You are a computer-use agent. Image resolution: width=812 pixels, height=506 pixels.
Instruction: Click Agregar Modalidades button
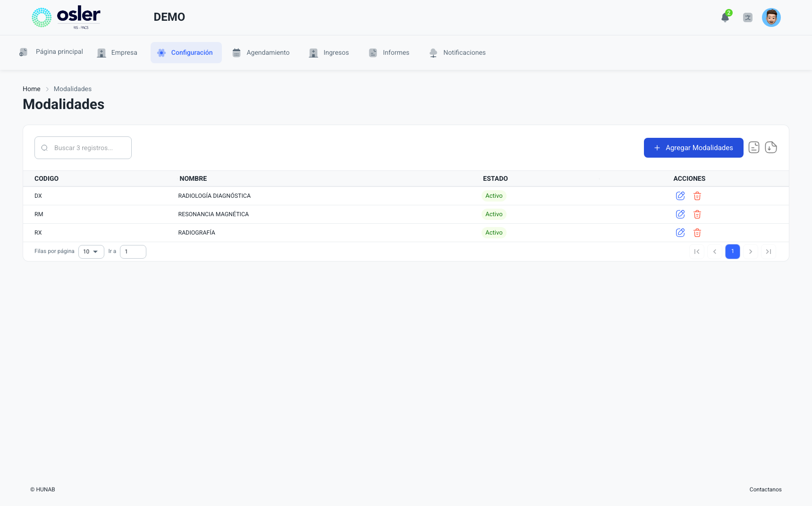694,148
